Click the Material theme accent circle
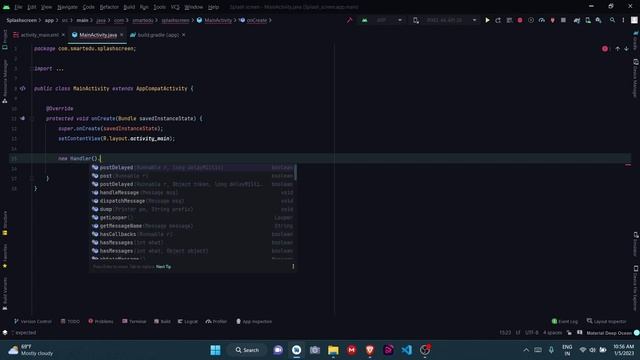The image size is (640, 360). pyautogui.click(x=637, y=333)
